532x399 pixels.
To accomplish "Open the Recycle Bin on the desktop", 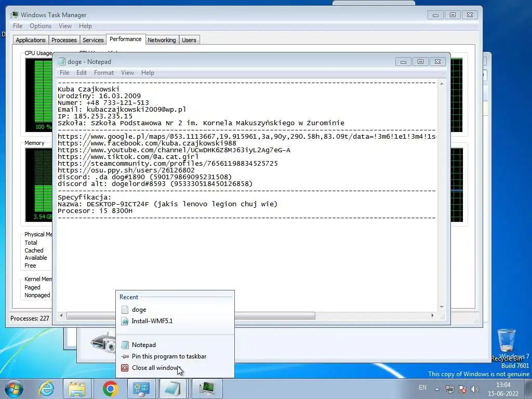I will pos(507,344).
